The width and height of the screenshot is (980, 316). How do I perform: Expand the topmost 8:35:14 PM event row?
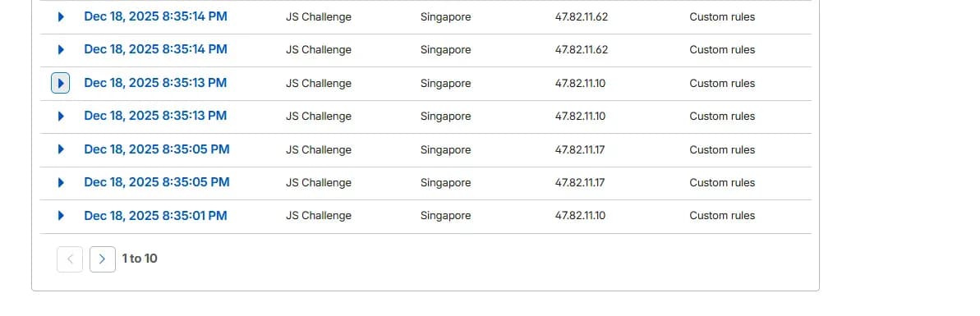point(61,17)
